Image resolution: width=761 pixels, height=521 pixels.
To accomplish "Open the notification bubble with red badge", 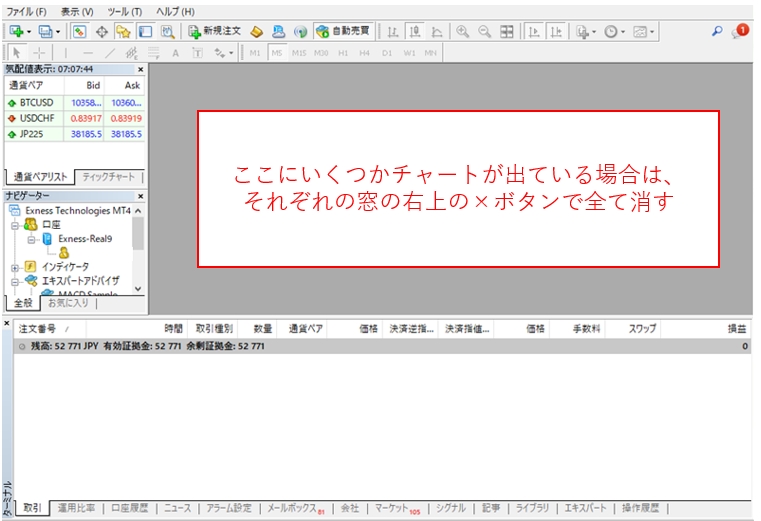I will 740,32.
